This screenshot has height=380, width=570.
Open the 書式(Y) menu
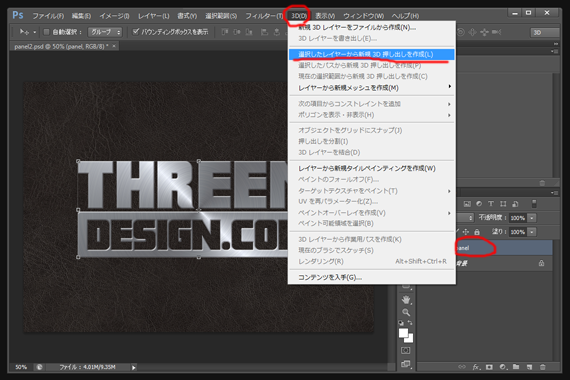tap(187, 16)
